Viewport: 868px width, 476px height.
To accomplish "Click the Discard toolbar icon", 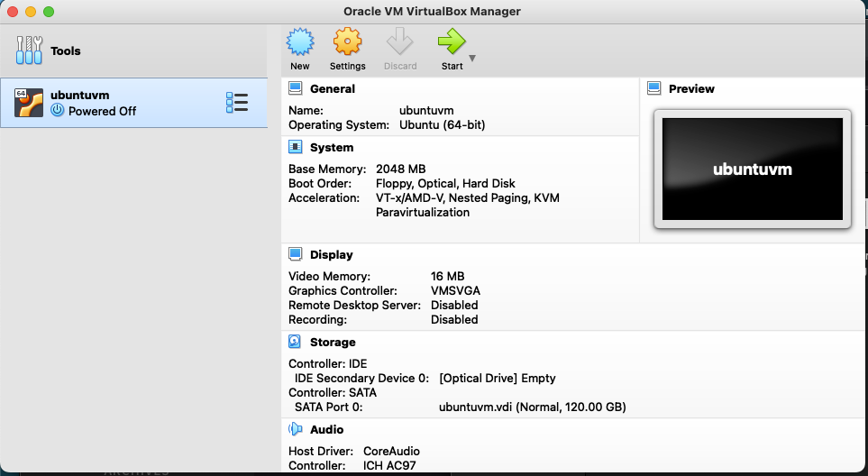I will click(x=399, y=42).
